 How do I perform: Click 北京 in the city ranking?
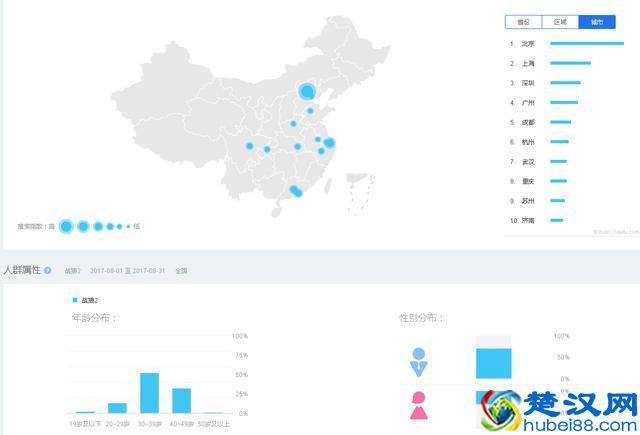528,44
